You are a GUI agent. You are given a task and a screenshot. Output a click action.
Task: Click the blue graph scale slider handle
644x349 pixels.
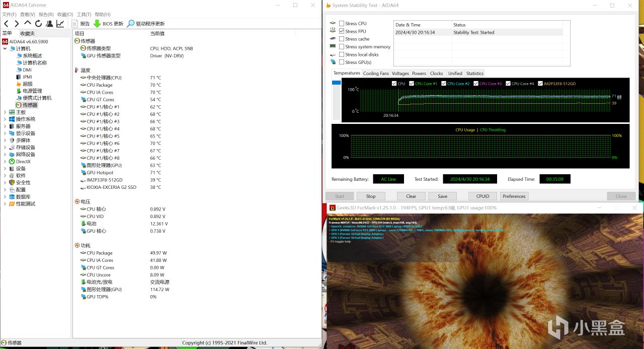tap(337, 83)
